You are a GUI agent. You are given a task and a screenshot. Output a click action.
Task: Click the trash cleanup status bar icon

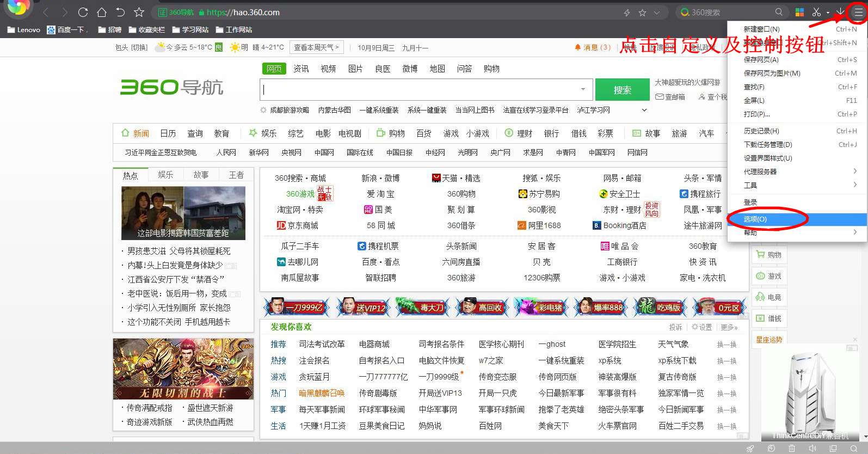tap(792, 449)
